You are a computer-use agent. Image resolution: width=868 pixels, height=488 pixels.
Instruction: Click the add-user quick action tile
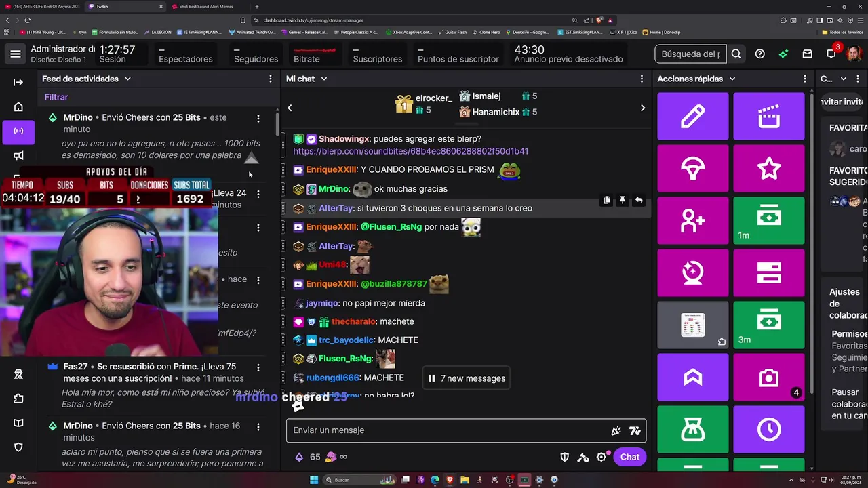692,221
